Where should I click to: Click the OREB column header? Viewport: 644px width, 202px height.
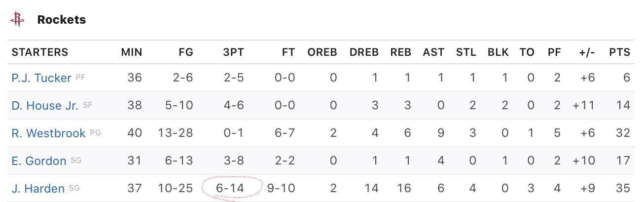coord(322,52)
